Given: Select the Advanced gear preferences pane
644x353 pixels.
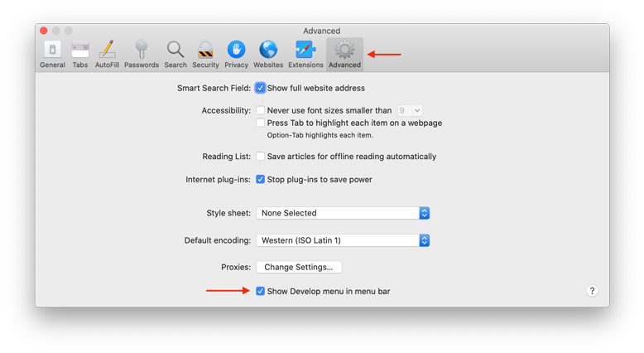Looking at the screenshot, I should 344,54.
